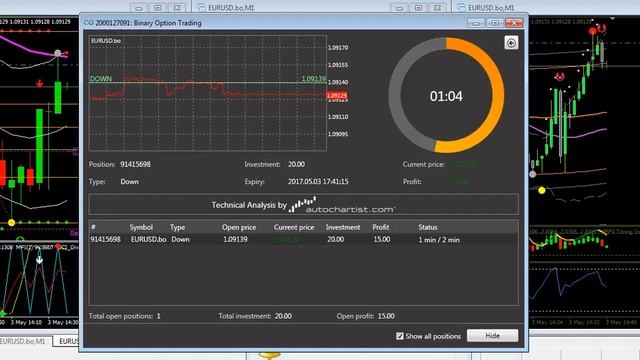Screen dimensions: 640x360
Task: Click the 1.09139 open price cell
Action: pyautogui.click(x=235, y=239)
